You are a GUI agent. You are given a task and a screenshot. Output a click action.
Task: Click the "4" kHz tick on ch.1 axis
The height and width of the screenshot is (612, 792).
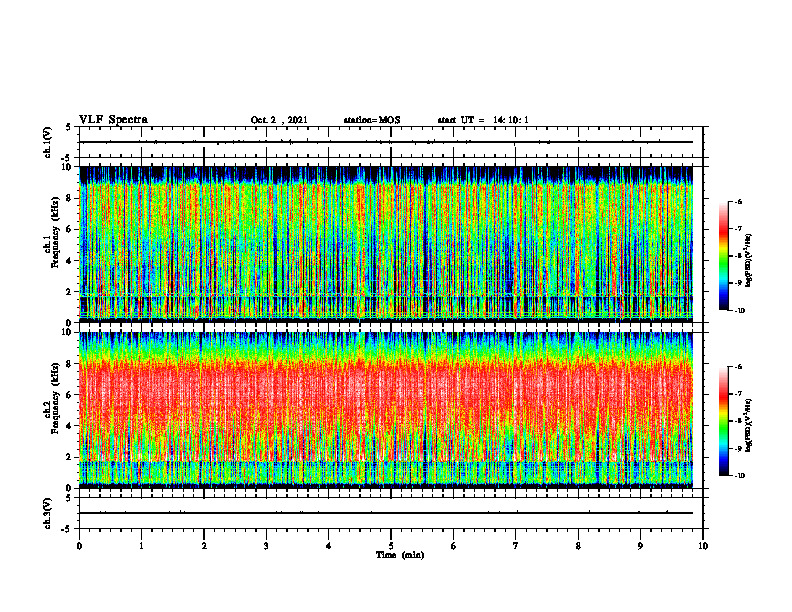70,261
